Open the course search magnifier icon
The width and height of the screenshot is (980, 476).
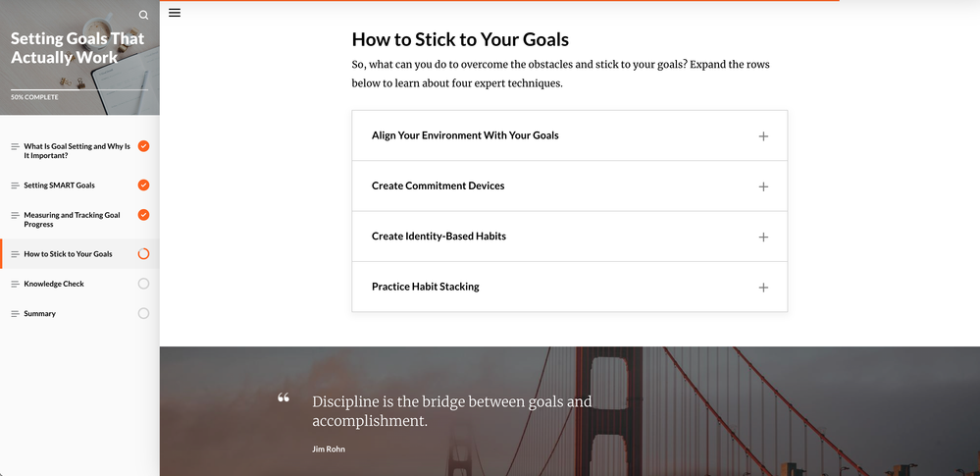144,15
